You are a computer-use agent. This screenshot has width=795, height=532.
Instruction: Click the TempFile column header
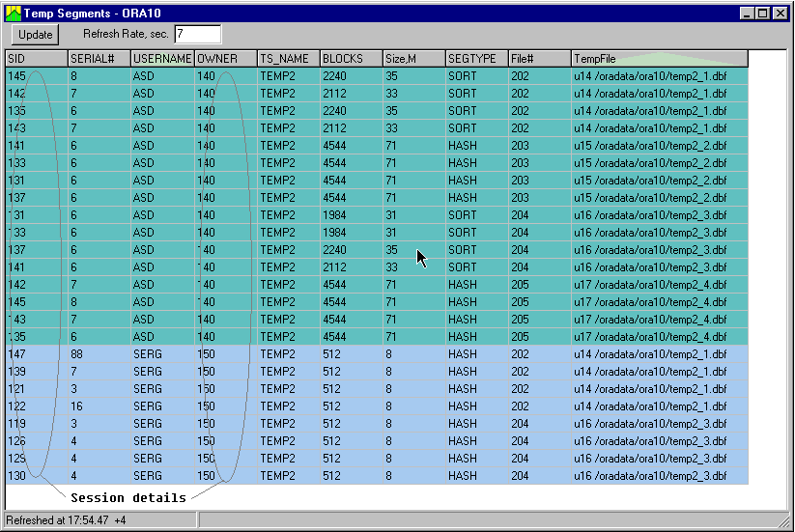[660, 59]
